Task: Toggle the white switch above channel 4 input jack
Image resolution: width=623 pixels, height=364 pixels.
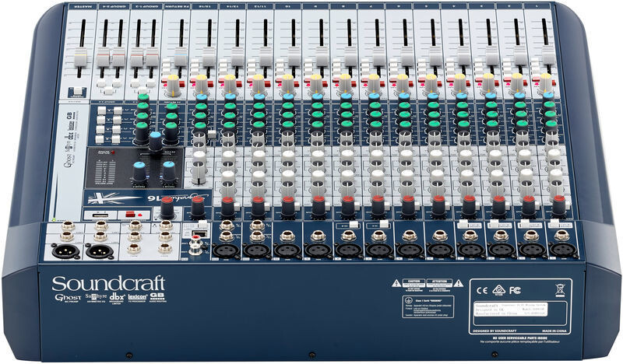Action: pos(463,224)
